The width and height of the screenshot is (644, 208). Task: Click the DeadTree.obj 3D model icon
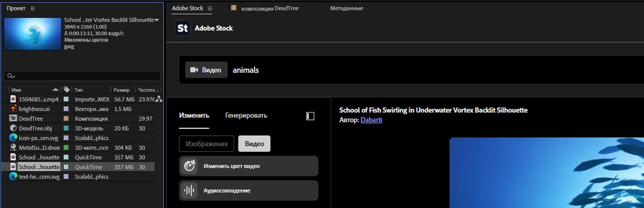pos(13,128)
